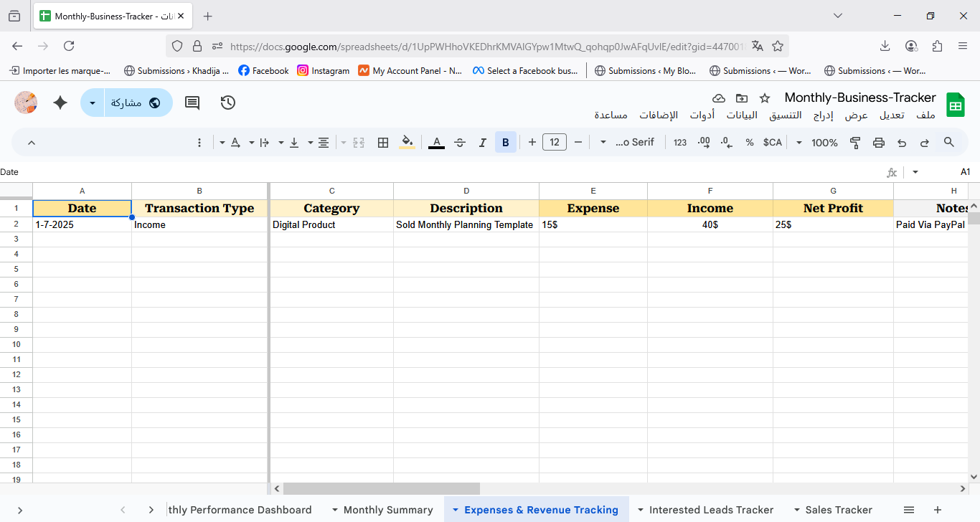Click the borders grid icon
Screen dimensions: 980x522
[x=383, y=143]
